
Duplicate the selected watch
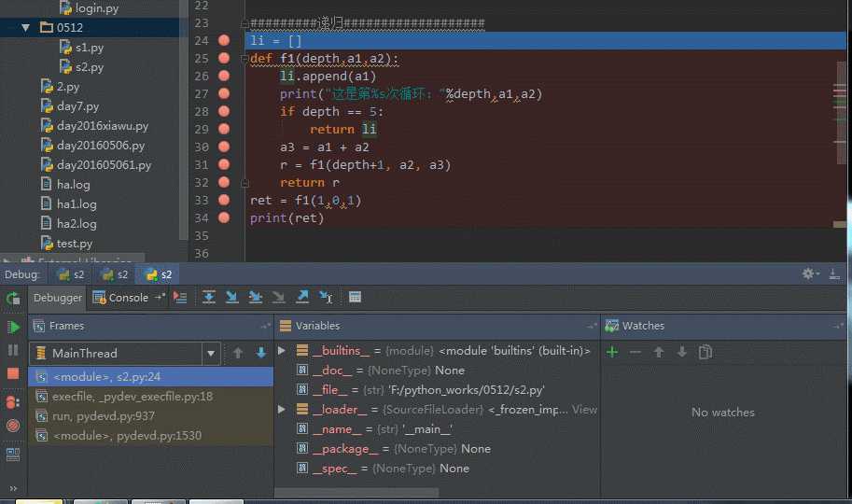(705, 352)
